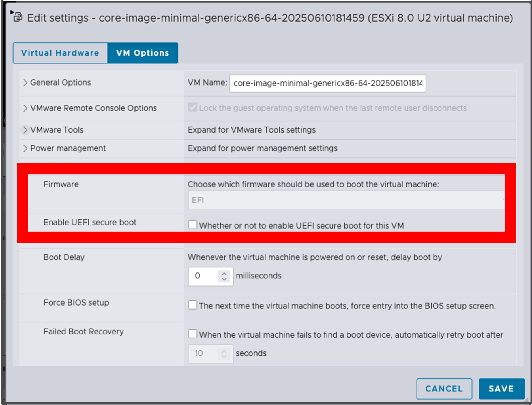
Task: Decrease Boot Delay with the down arrow
Action: pyautogui.click(x=224, y=279)
